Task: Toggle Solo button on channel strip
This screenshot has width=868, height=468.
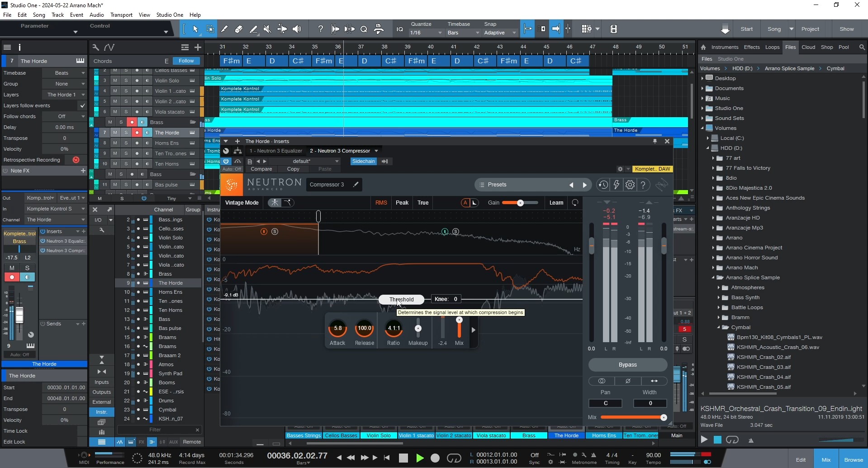Action: pos(27,267)
